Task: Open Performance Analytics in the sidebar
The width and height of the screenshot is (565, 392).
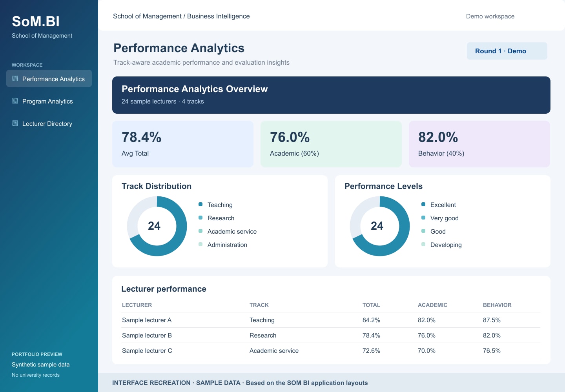Action: tap(49, 78)
